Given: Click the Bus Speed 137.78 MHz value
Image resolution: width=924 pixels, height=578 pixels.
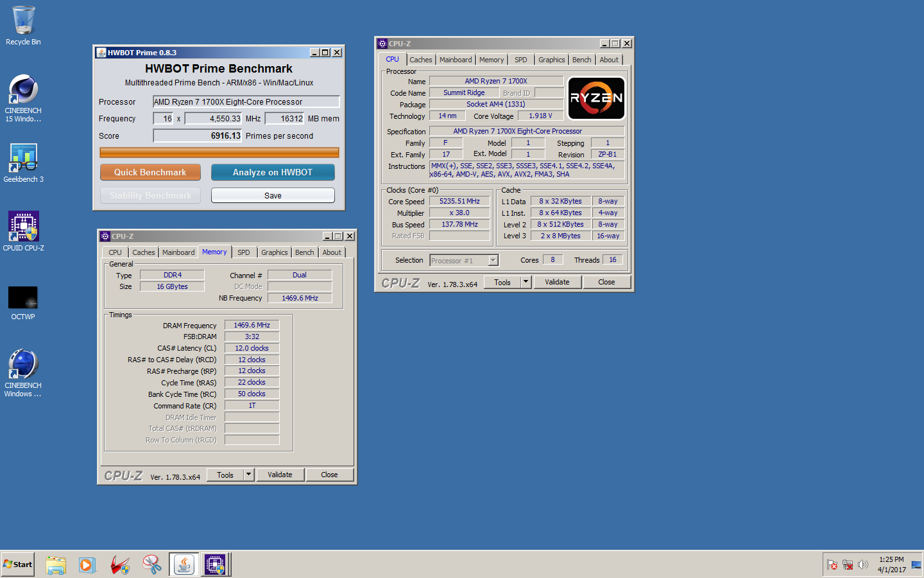Looking at the screenshot, I should click(x=459, y=224).
